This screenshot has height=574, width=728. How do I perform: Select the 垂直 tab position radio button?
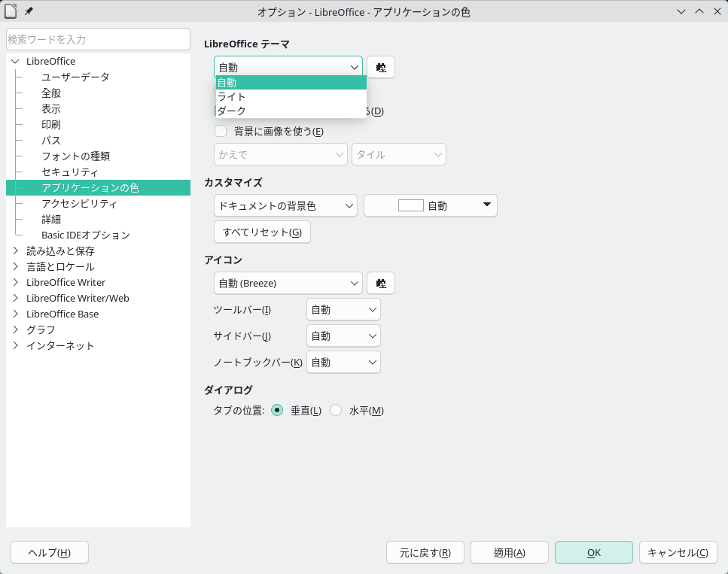277,411
